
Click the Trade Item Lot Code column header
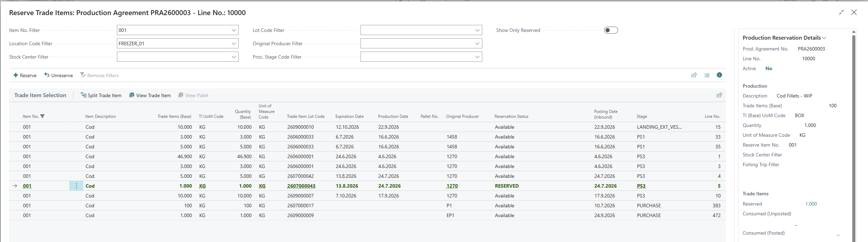(306, 116)
